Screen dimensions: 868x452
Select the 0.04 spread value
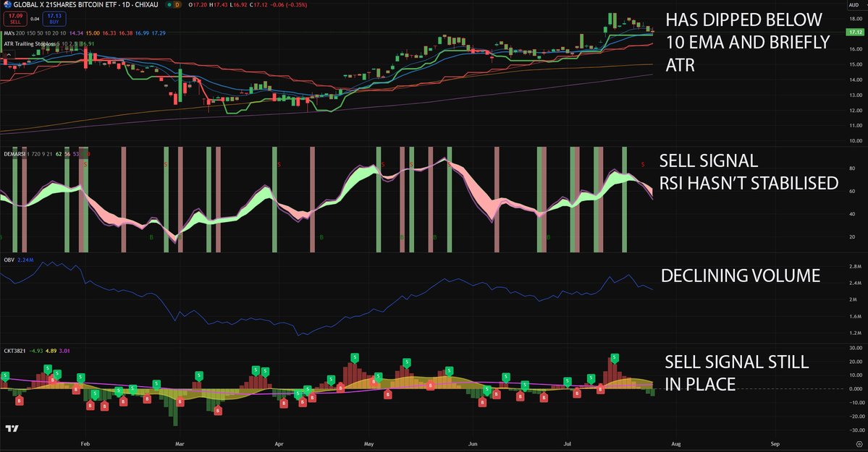coord(35,19)
